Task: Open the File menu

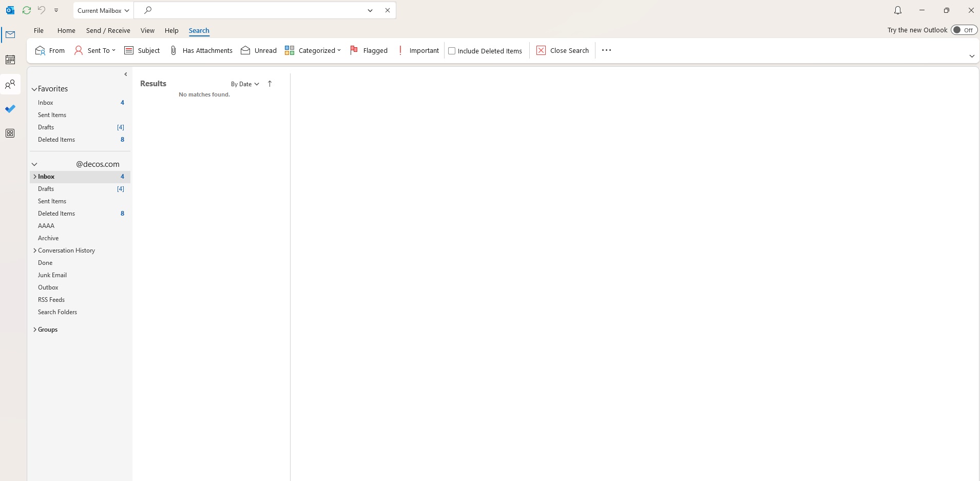Action: pyautogui.click(x=39, y=30)
